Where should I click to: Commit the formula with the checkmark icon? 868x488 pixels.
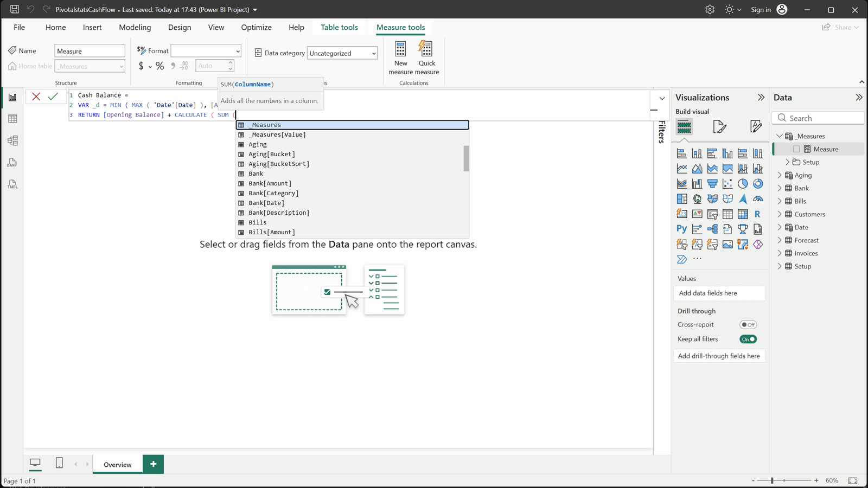point(53,97)
